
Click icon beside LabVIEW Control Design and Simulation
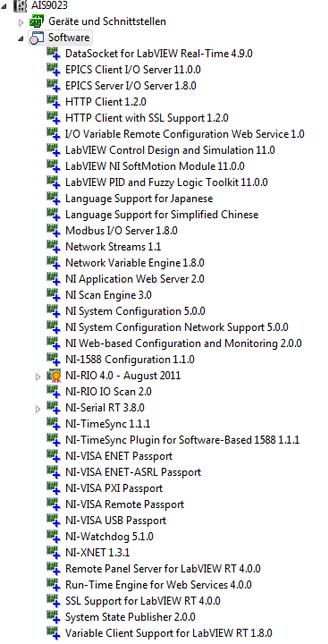click(x=54, y=150)
